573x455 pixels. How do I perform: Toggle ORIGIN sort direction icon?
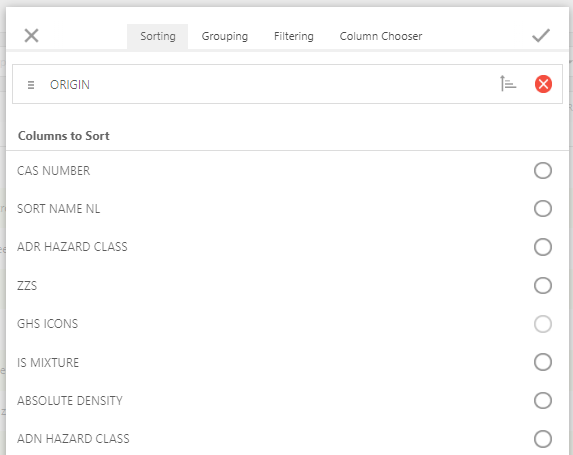click(508, 84)
